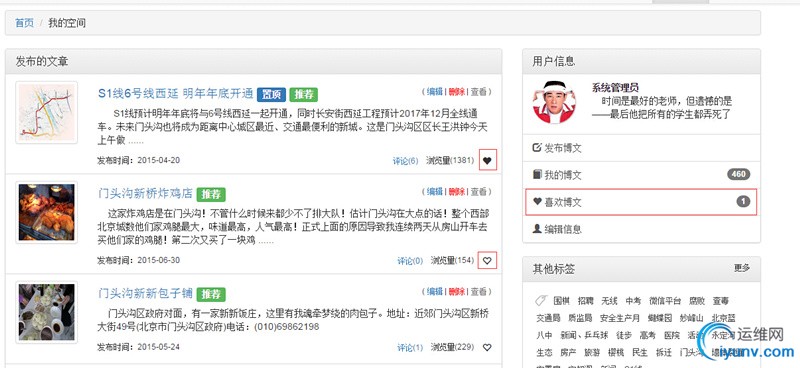Select the 妙峰山 tag
800x368 pixels.
coord(691,318)
